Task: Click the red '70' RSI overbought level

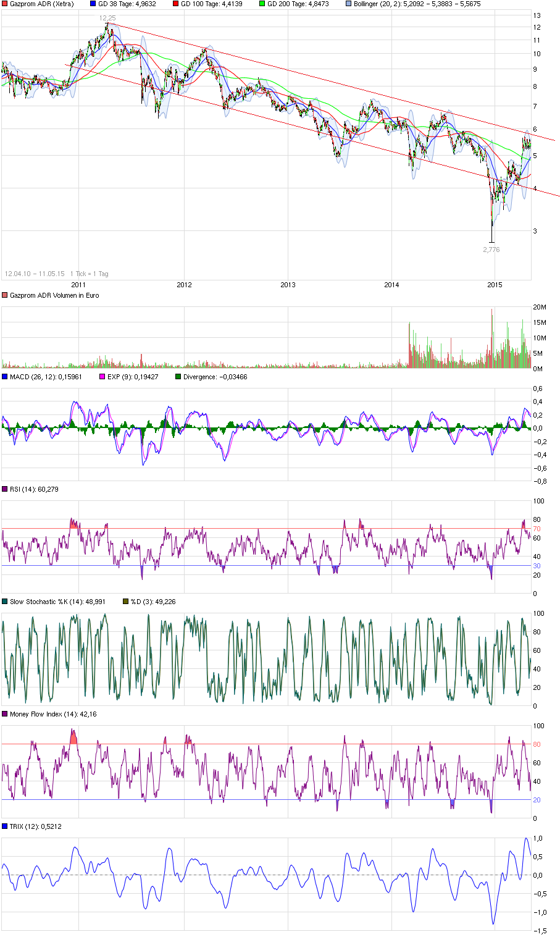Action: pyautogui.click(x=537, y=529)
